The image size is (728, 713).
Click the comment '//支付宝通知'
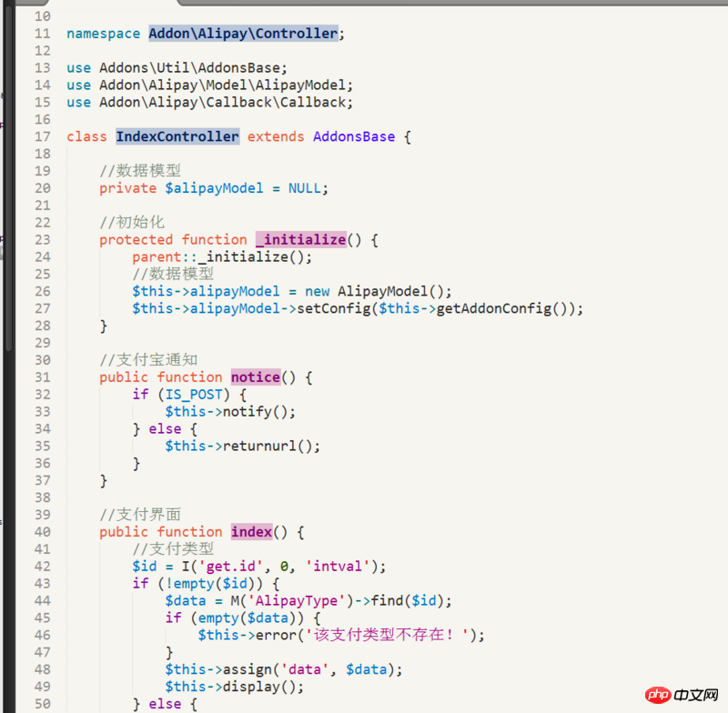click(x=148, y=360)
